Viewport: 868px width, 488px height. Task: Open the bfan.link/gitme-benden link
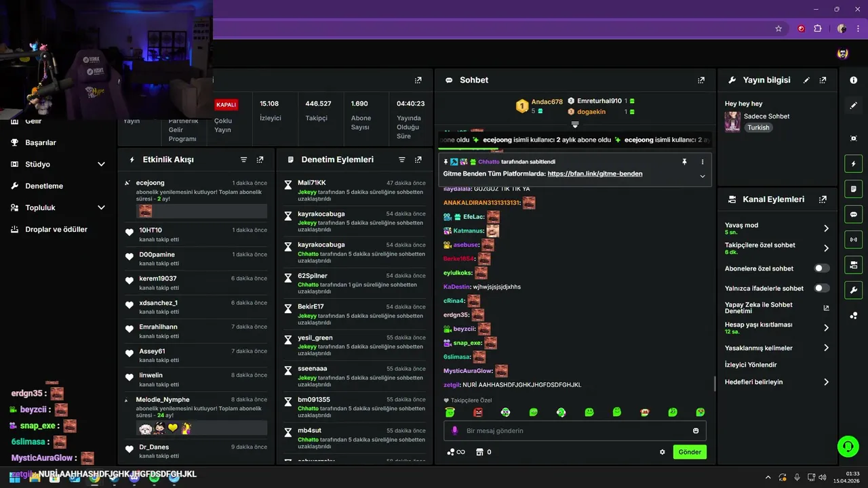tap(595, 174)
